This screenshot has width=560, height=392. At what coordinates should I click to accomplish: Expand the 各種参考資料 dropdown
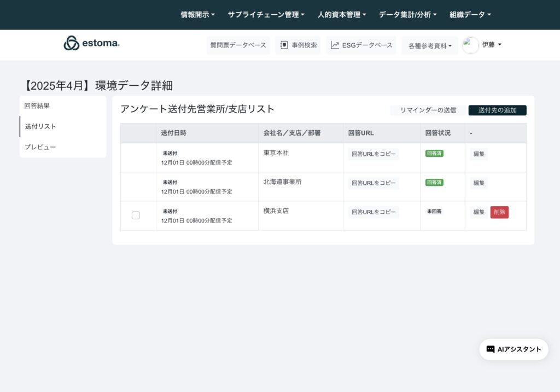(430, 46)
